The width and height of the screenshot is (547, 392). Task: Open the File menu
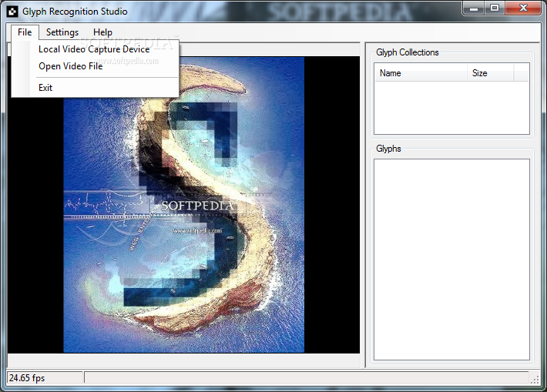coord(25,32)
